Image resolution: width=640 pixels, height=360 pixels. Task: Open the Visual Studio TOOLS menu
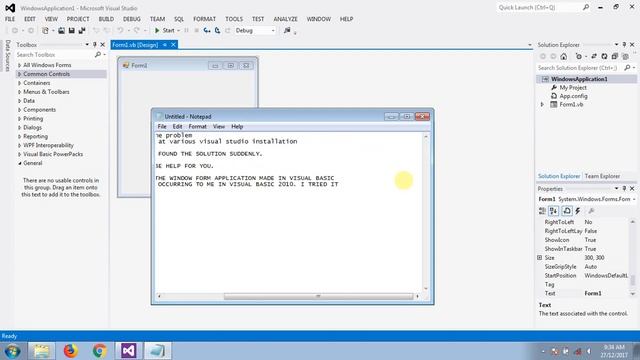coord(234,19)
